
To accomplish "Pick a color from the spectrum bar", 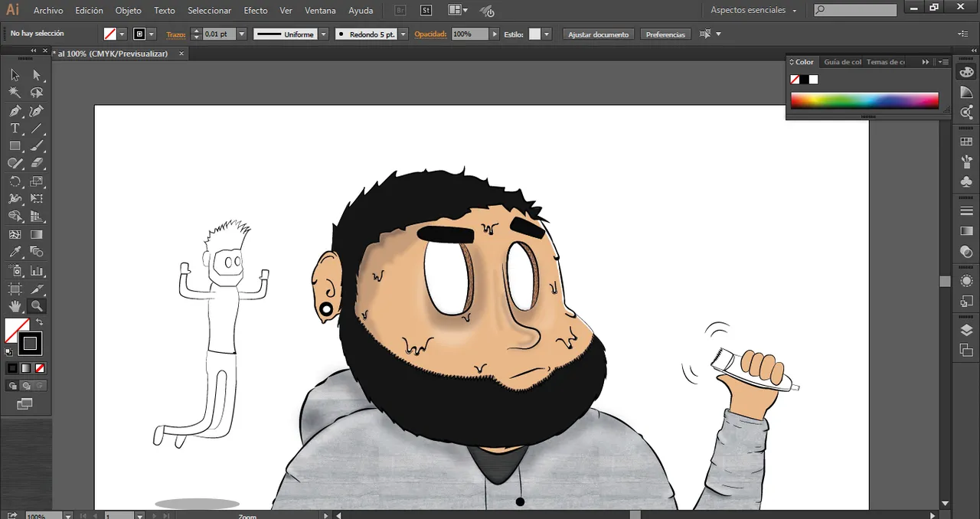I will point(864,100).
